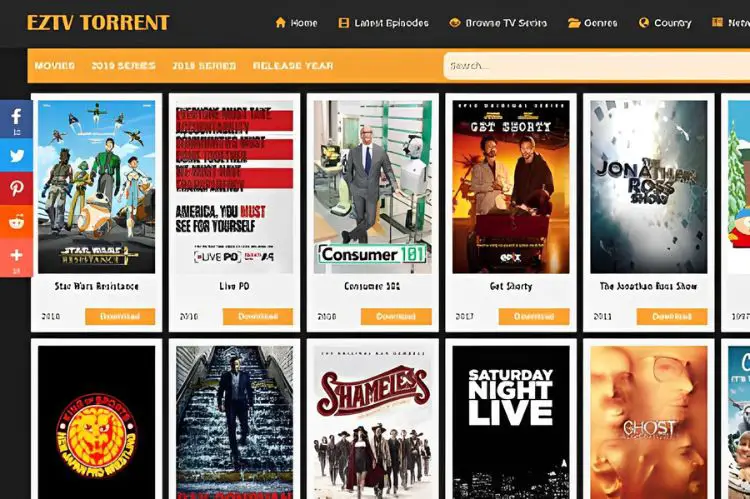Image resolution: width=750 pixels, height=499 pixels.
Task: Open The Jonathan Ross Show poster
Action: click(649, 187)
